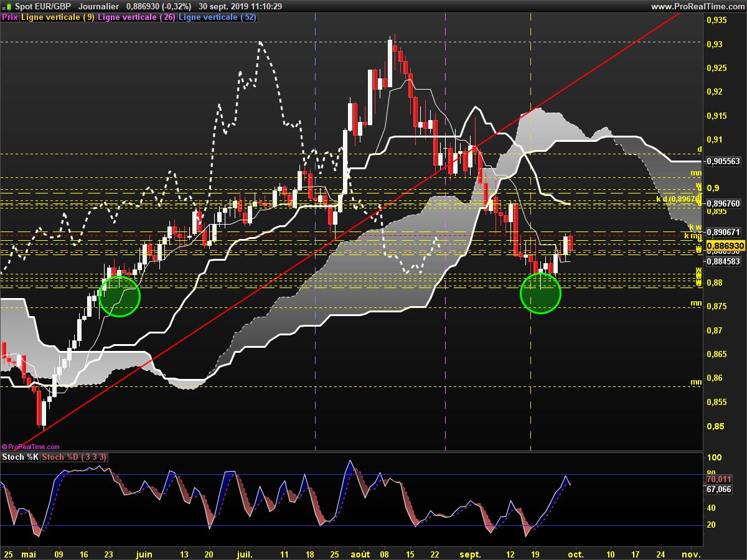This screenshot has height=560, width=747.
Task: Click the nov. date axis label
Action: click(691, 553)
